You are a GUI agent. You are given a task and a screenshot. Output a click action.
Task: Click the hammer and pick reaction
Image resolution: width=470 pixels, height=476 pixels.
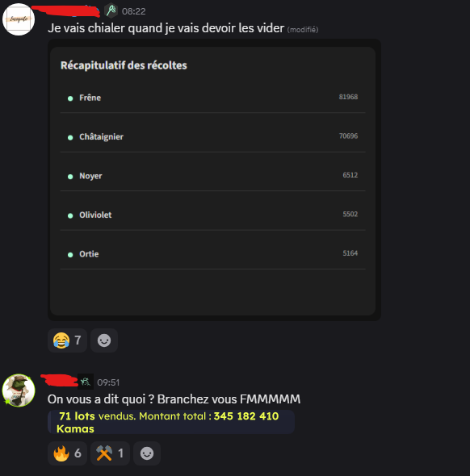pyautogui.click(x=110, y=453)
